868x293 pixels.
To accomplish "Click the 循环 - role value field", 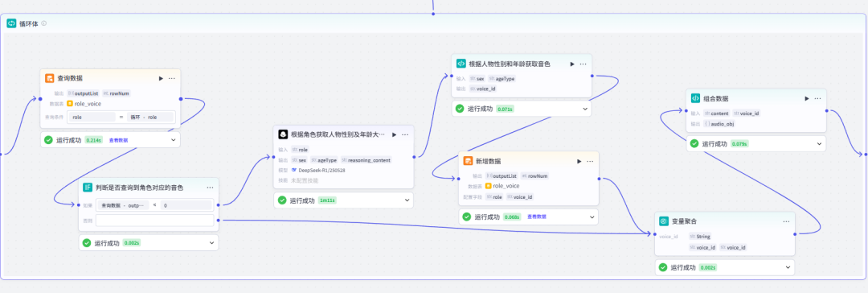I will [150, 117].
